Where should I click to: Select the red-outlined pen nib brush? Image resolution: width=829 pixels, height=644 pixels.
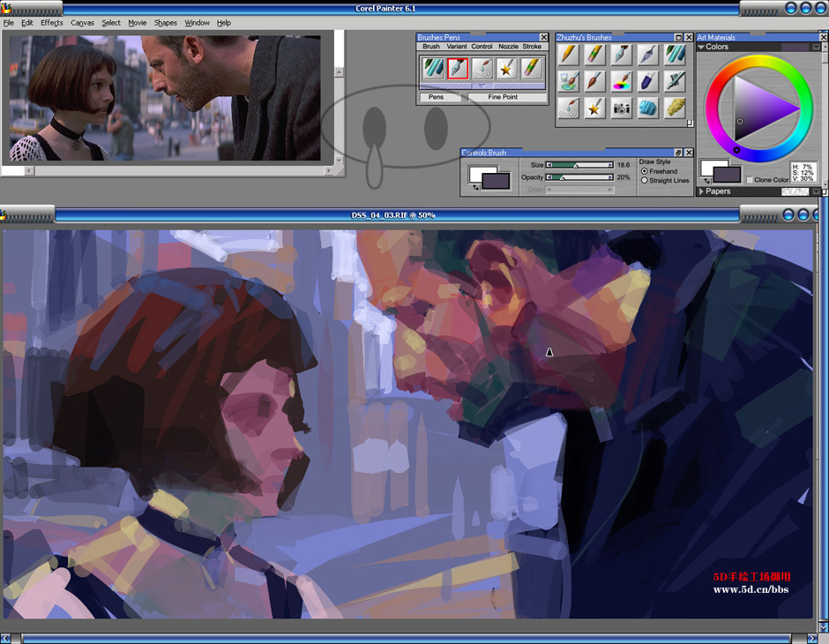pos(458,68)
